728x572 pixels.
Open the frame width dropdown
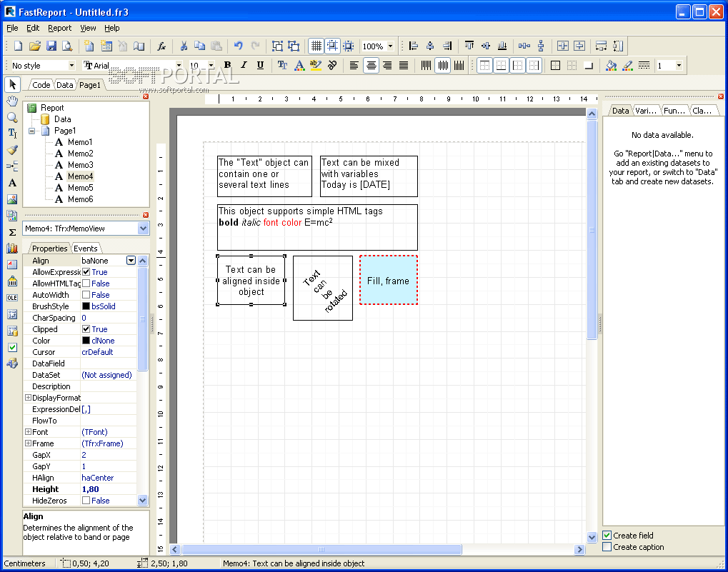679,66
